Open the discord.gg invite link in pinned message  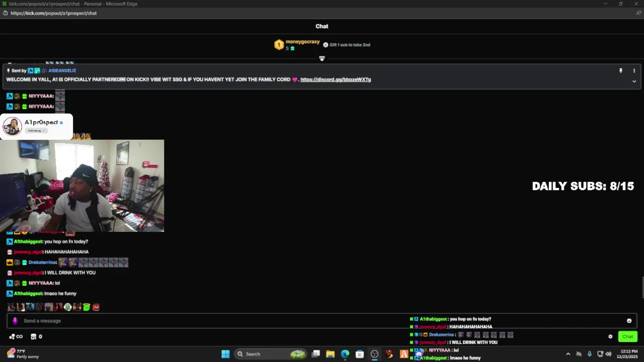click(x=336, y=79)
